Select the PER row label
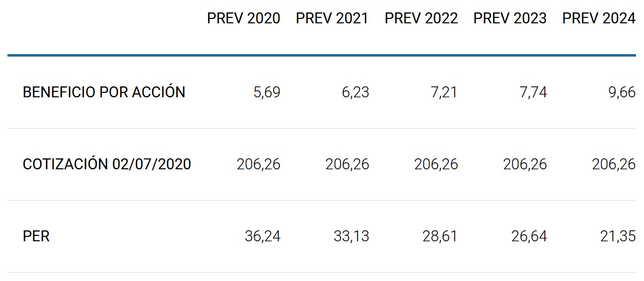 point(36,236)
